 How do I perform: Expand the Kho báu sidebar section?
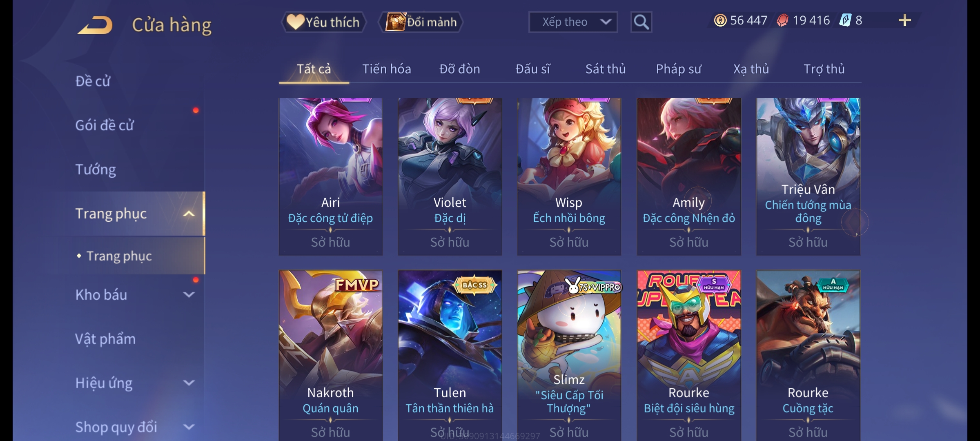tap(189, 295)
